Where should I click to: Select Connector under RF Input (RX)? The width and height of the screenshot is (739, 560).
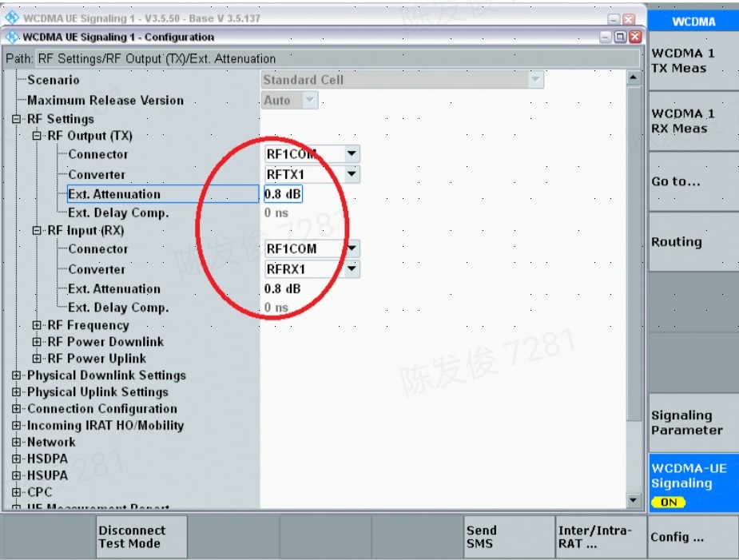click(98, 249)
